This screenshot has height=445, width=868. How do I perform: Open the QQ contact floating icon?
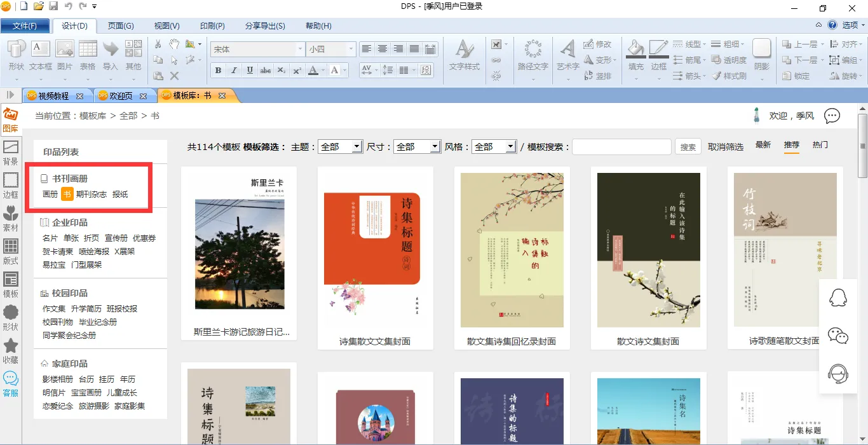(x=838, y=298)
